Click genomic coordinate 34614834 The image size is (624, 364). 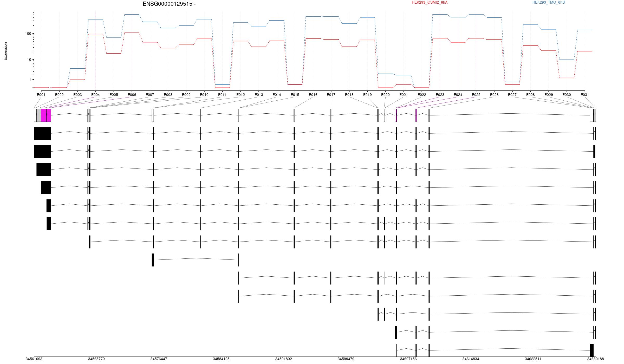(471, 359)
